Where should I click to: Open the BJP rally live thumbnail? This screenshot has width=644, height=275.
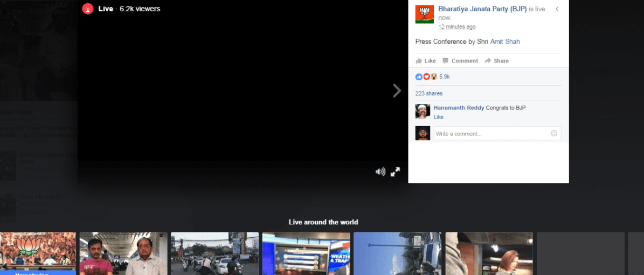point(38,253)
